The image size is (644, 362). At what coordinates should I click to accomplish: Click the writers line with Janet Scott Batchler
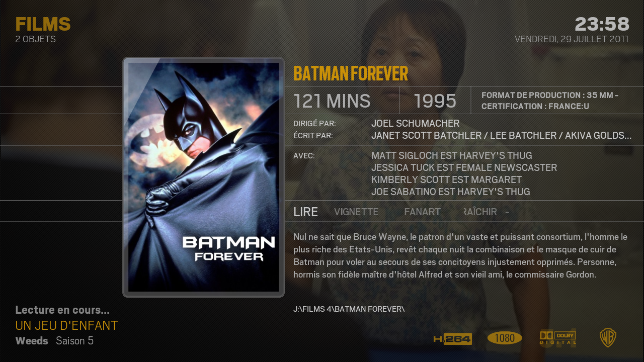(501, 135)
